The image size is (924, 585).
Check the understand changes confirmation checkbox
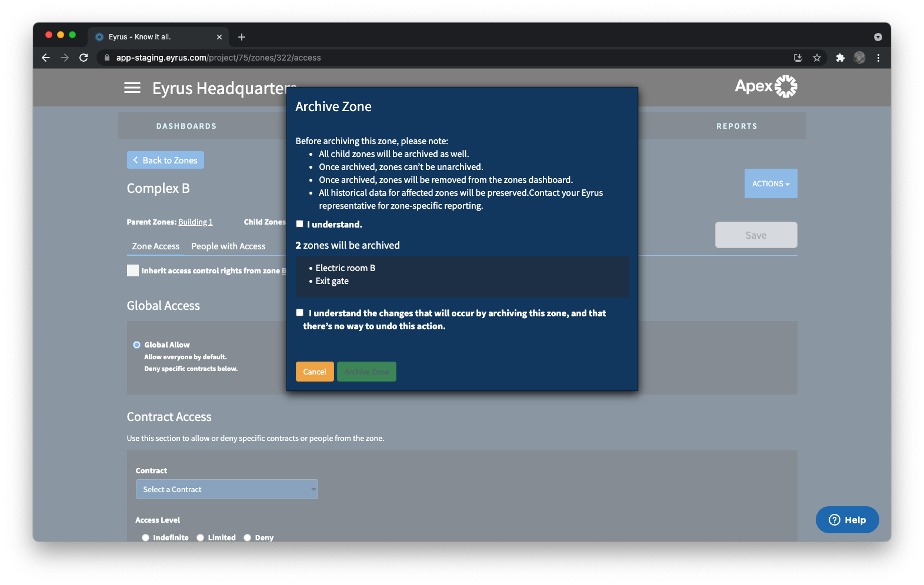pyautogui.click(x=299, y=313)
